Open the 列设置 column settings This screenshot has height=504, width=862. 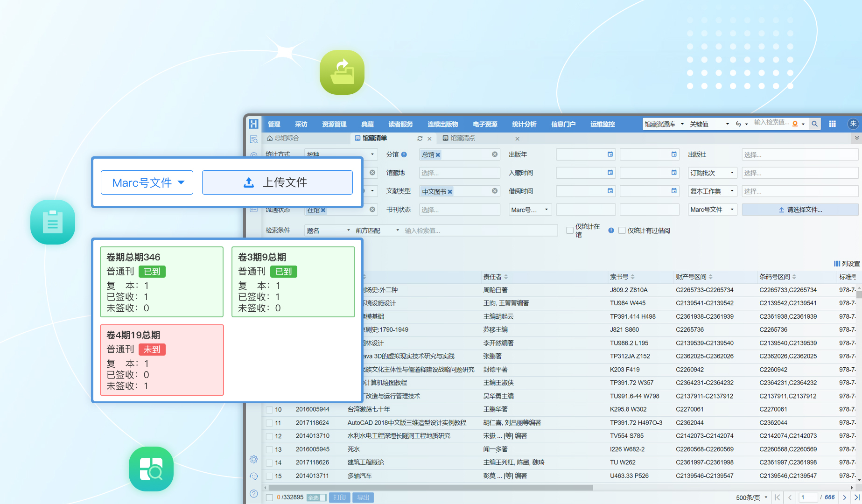847,264
